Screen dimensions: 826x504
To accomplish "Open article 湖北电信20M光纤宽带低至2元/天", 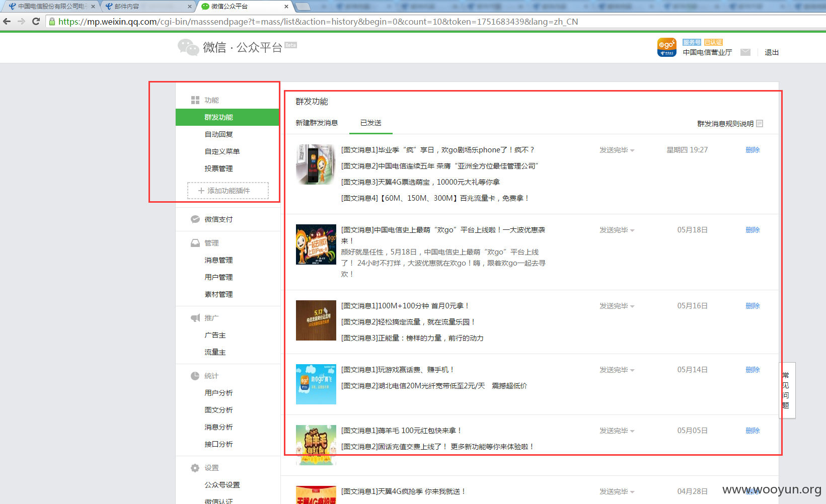I will click(434, 386).
